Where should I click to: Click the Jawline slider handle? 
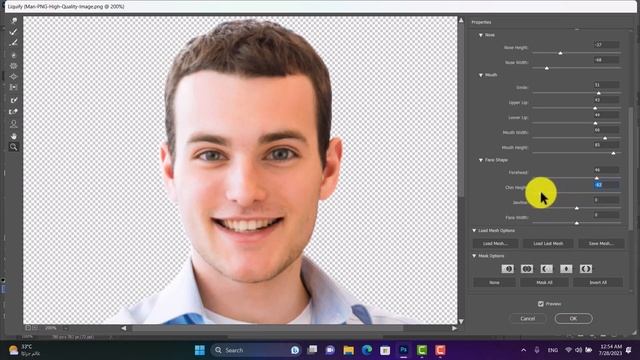pos(577,208)
